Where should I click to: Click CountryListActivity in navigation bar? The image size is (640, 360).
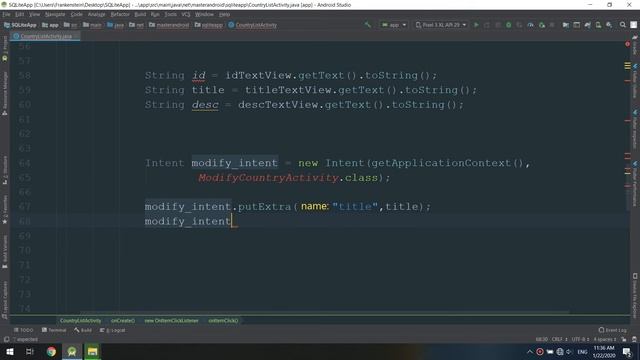253,25
